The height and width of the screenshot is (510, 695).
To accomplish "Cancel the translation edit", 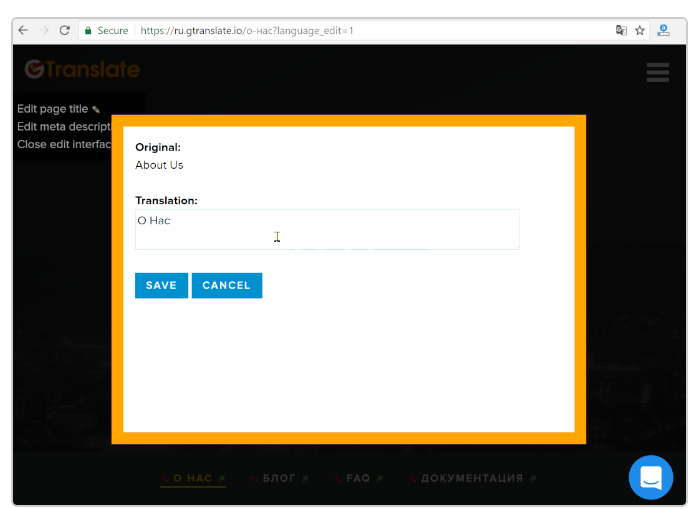I will (x=226, y=285).
